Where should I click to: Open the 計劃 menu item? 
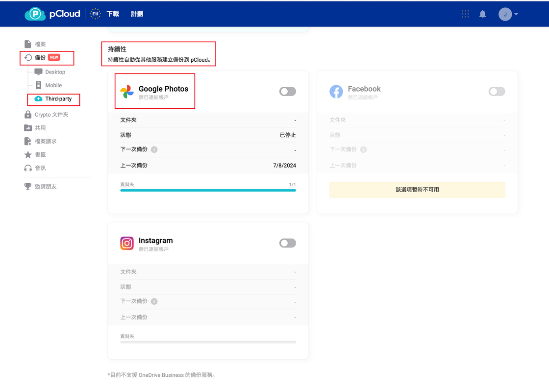click(x=137, y=14)
